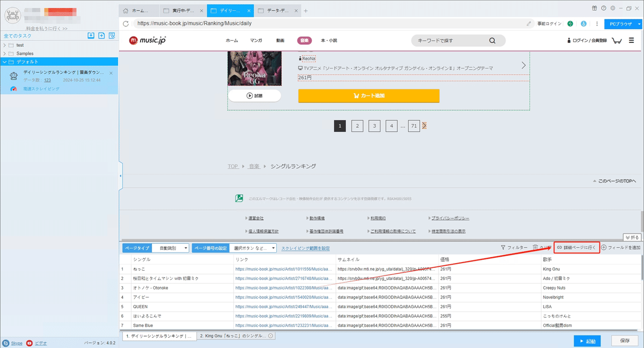Click the user crab avatar icon
The width and height of the screenshot is (644, 348).
[11, 16]
